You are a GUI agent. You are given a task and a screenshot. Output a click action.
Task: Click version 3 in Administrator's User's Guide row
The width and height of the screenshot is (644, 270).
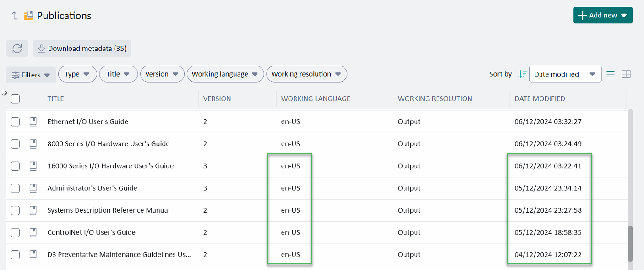pos(205,188)
